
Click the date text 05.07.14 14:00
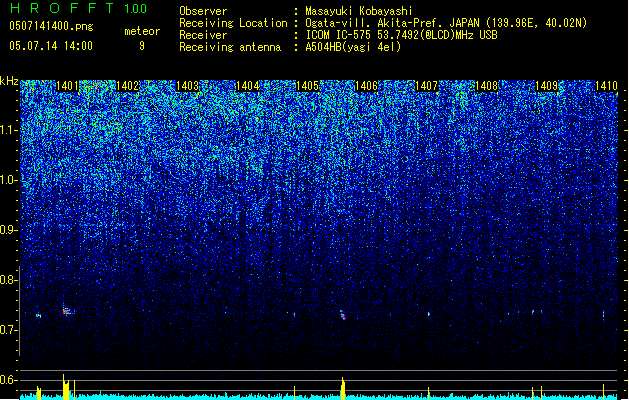(51, 46)
